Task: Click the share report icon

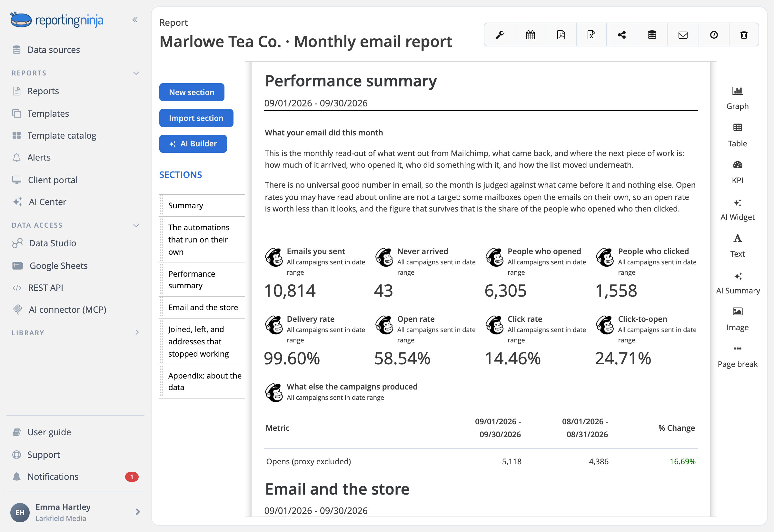Action: 622,35
